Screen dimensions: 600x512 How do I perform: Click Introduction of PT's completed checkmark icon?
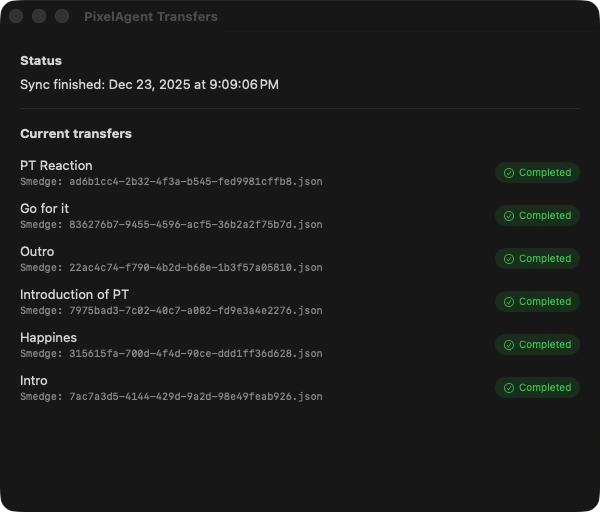509,302
